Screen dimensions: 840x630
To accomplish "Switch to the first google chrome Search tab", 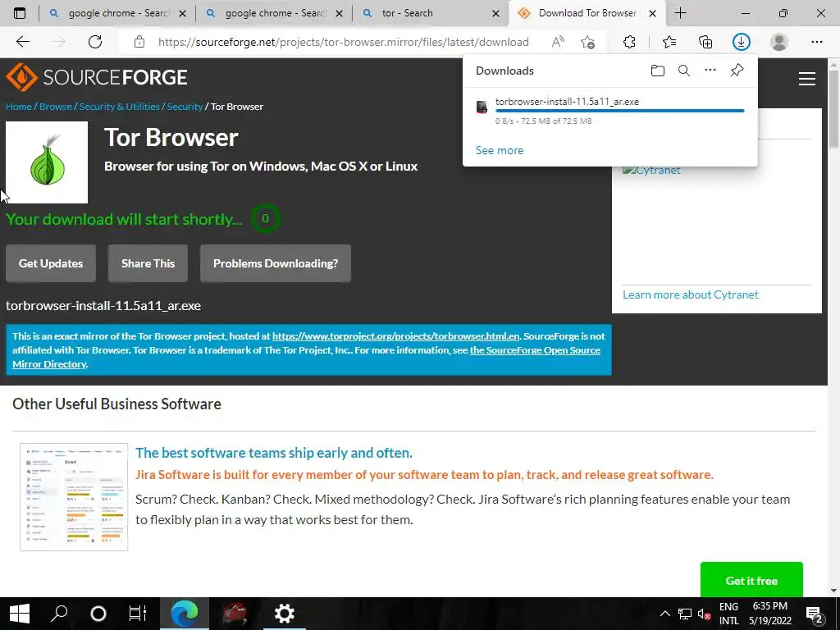I will [x=117, y=13].
